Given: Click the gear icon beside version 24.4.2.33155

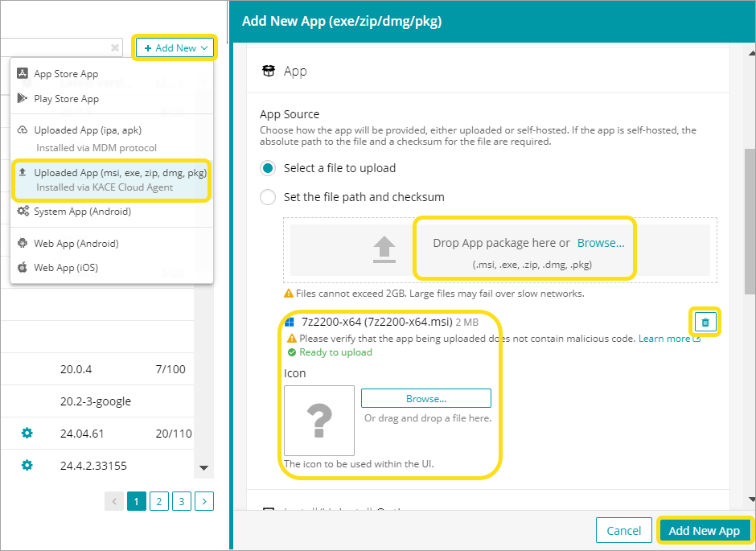Looking at the screenshot, I should click(27, 465).
